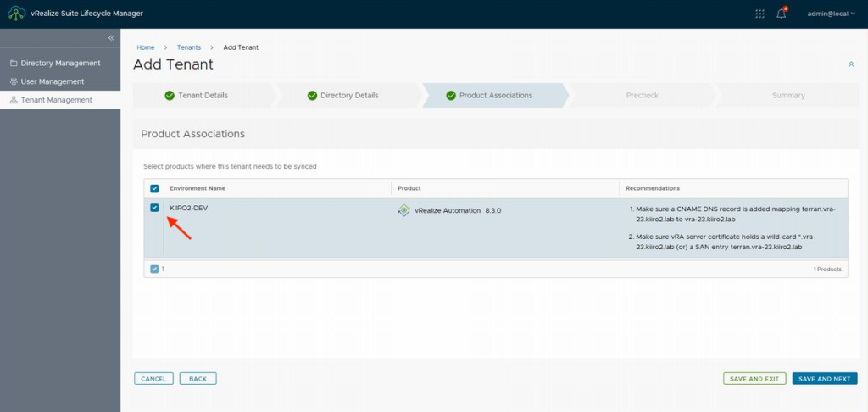Open the apps grid icon
Image resolution: width=868 pixels, height=412 pixels.
(x=760, y=14)
